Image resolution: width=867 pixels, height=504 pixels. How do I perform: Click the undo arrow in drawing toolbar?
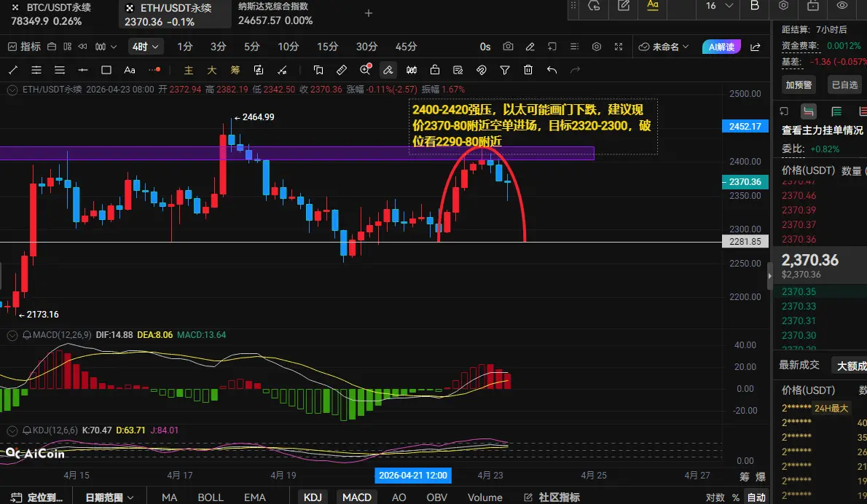(552, 71)
